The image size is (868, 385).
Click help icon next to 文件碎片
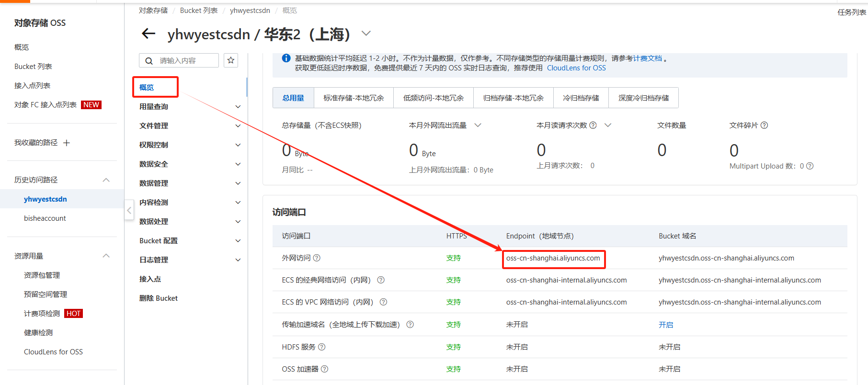tap(764, 125)
